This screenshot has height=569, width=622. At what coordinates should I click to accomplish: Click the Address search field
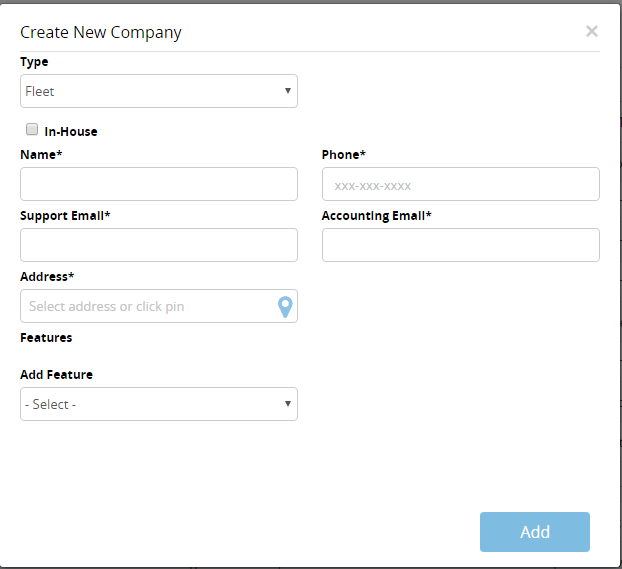[149, 306]
